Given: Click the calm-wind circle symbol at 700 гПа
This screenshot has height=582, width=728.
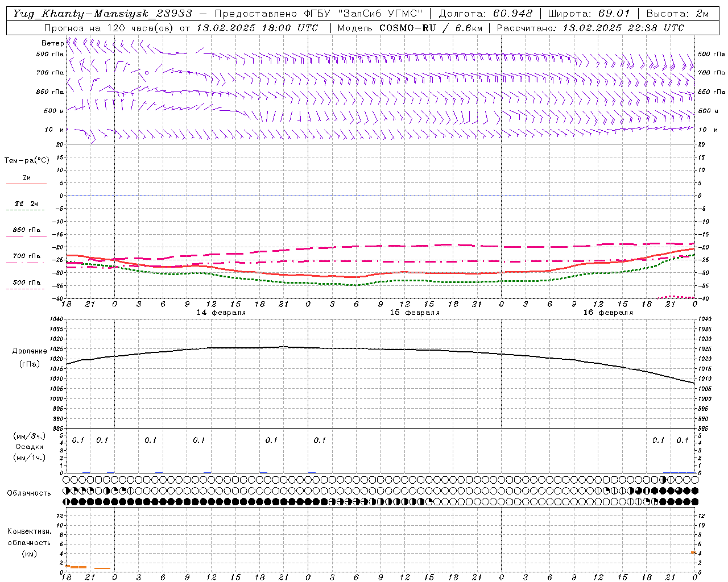Looking at the screenshot, I should point(147,73).
